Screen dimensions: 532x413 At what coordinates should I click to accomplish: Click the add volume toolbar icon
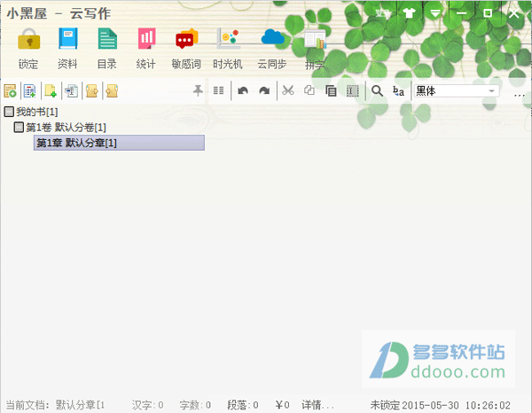30,91
